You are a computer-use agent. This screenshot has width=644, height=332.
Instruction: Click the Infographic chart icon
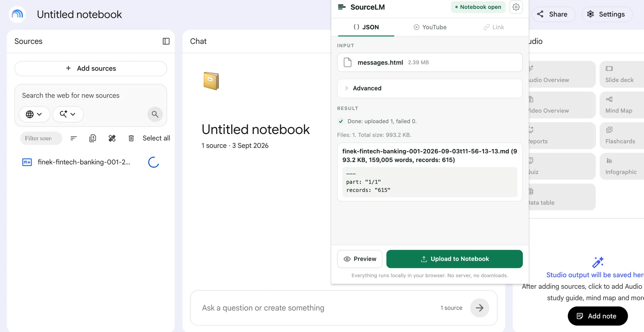click(x=609, y=161)
